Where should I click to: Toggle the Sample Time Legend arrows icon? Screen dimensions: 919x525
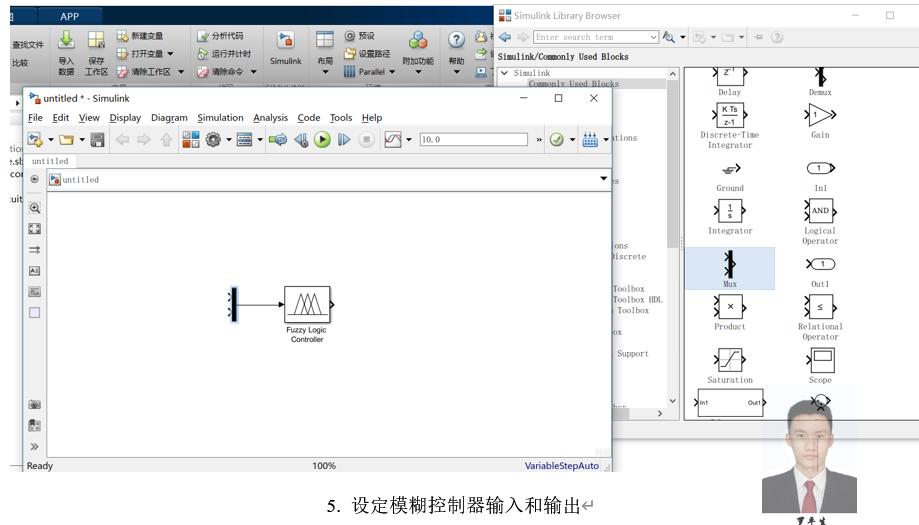click(35, 250)
